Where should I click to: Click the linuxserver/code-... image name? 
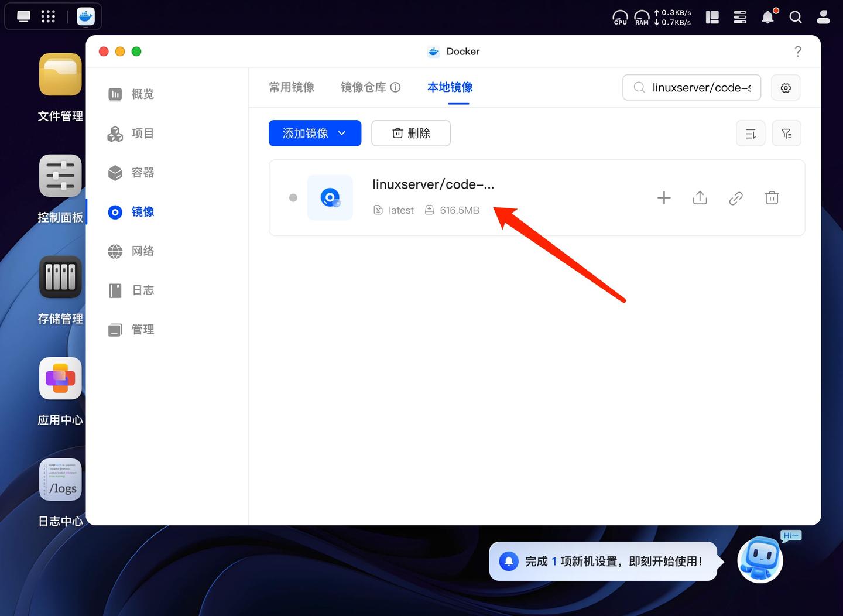tap(433, 184)
